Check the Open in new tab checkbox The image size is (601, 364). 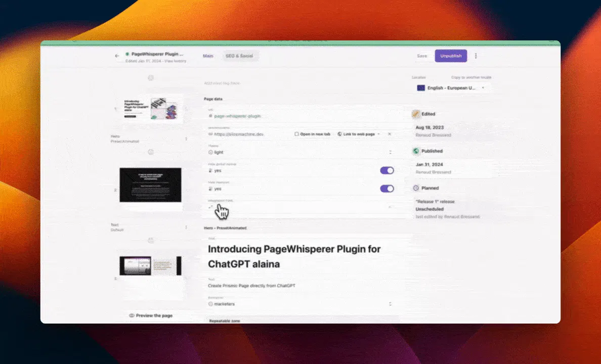(x=296, y=134)
